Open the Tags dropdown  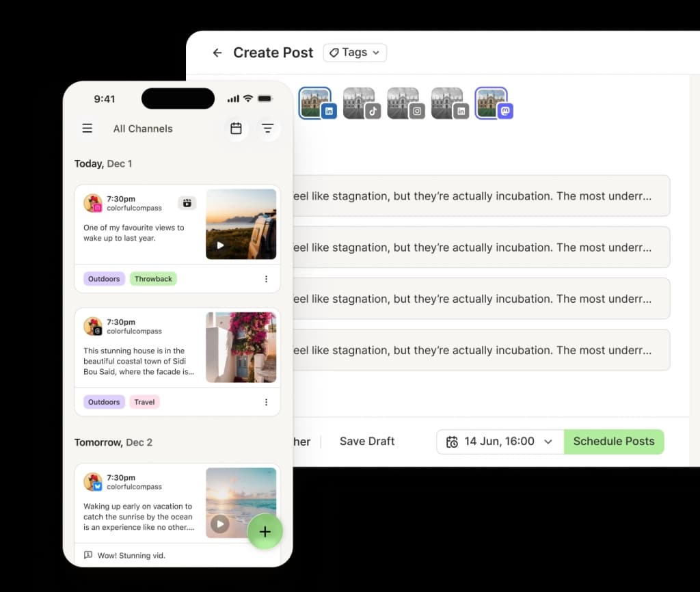point(354,53)
